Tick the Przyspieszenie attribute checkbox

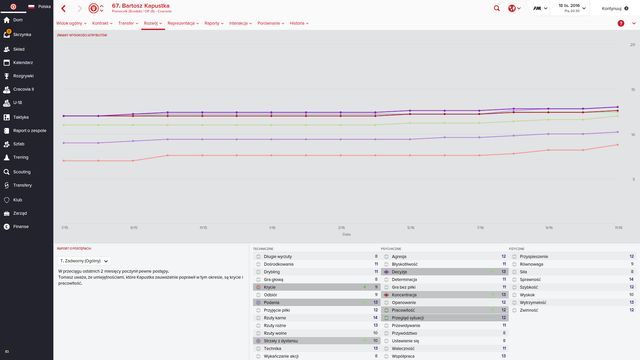coord(514,257)
